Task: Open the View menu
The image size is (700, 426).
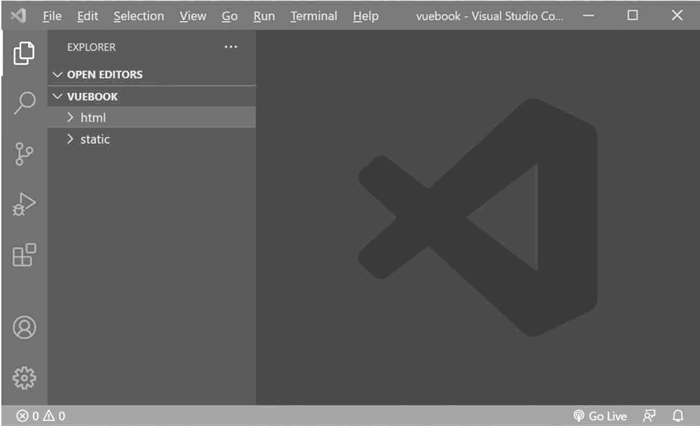Action: point(193,16)
